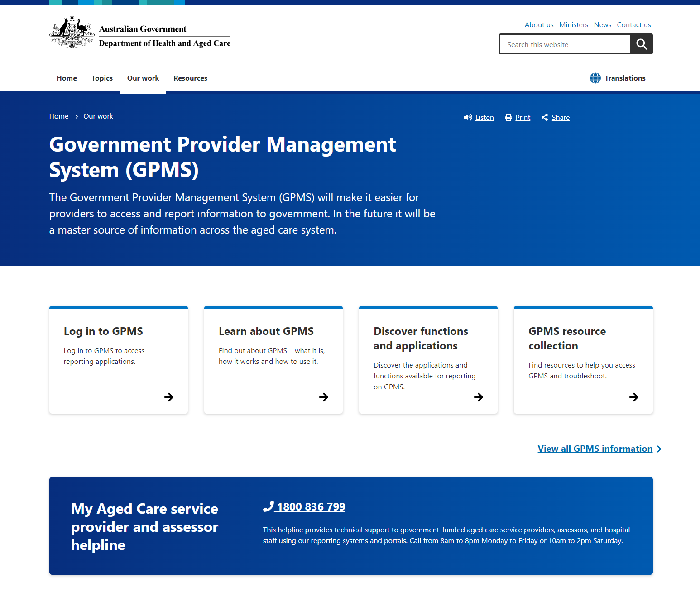Select the Our work navigation tab

[143, 78]
